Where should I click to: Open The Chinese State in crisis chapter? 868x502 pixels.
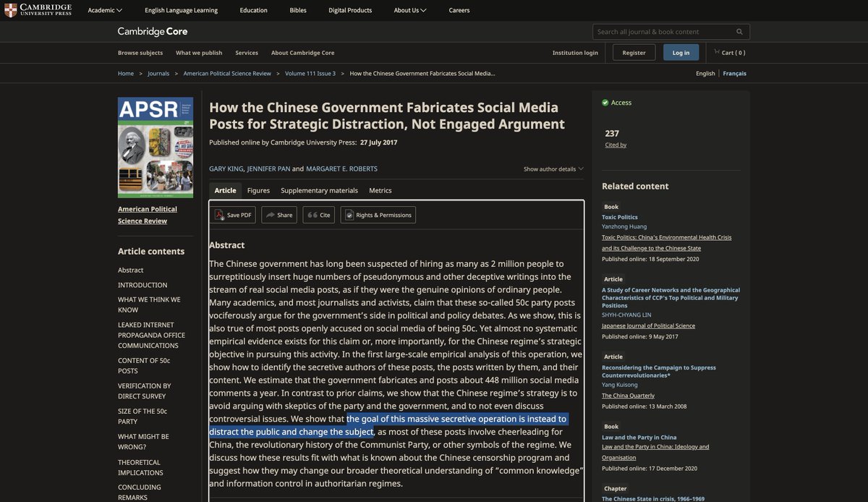coord(652,498)
